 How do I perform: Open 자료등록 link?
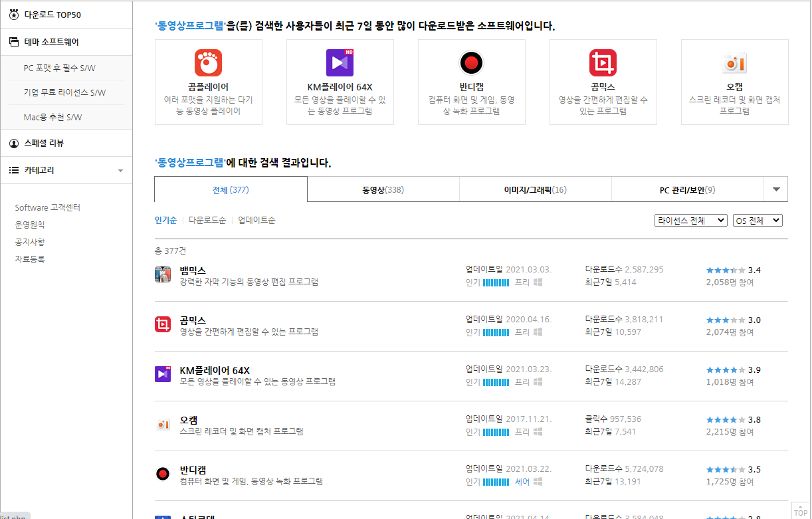click(x=30, y=259)
